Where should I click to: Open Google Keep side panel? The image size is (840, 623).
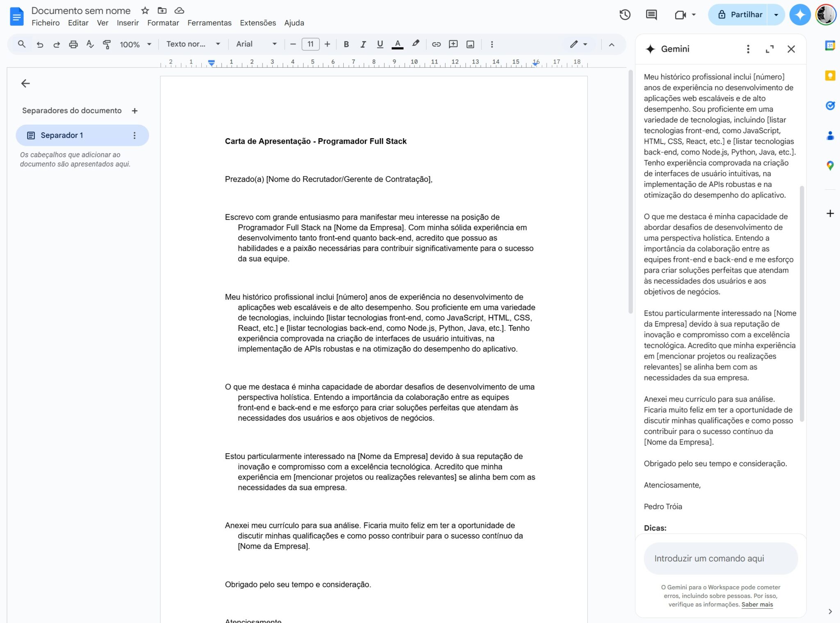tap(830, 76)
